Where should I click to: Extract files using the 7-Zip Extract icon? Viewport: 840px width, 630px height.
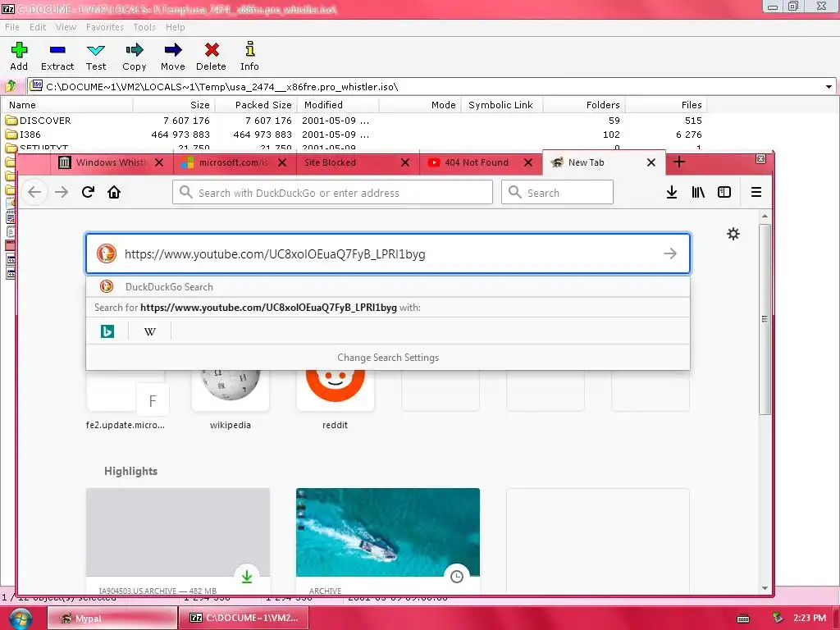tap(57, 57)
